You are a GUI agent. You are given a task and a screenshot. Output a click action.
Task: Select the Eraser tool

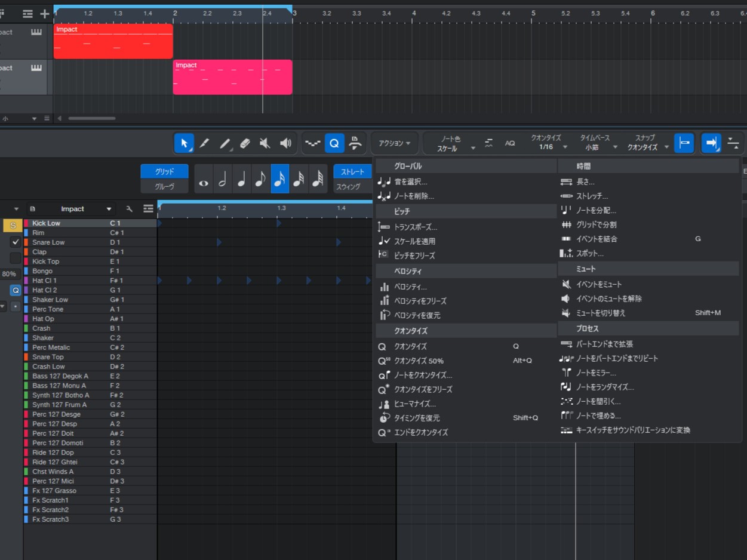click(x=244, y=143)
